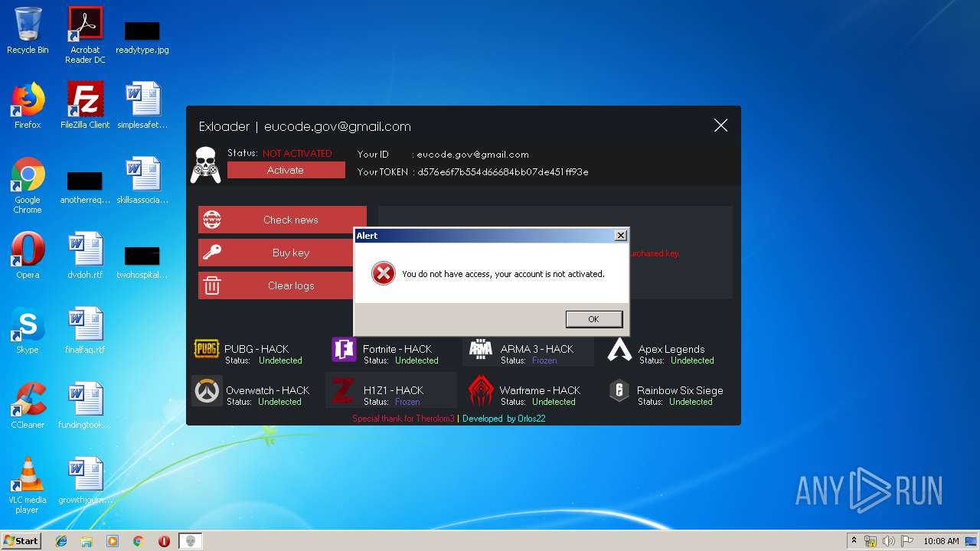Viewport: 980px width, 551px height.
Task: Click the NOT ACTIVATED status text
Action: (297, 153)
